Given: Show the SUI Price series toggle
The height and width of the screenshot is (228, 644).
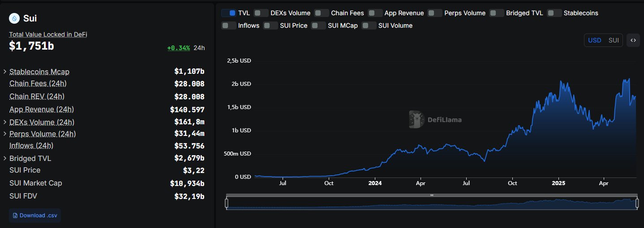Looking at the screenshot, I should [270, 25].
